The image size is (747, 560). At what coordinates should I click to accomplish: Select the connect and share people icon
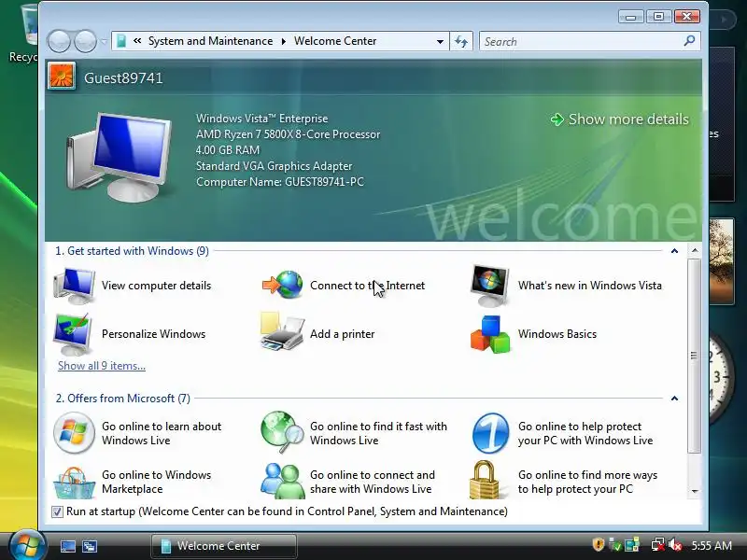283,481
